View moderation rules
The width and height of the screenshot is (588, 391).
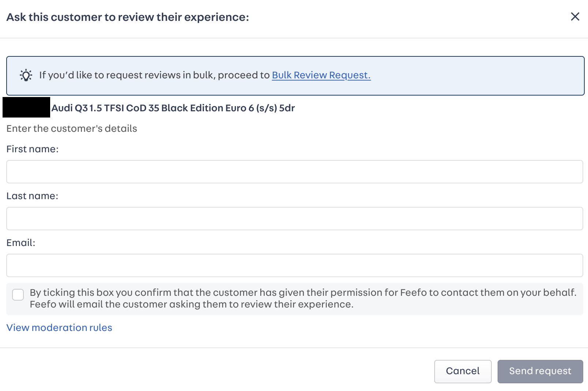point(59,328)
